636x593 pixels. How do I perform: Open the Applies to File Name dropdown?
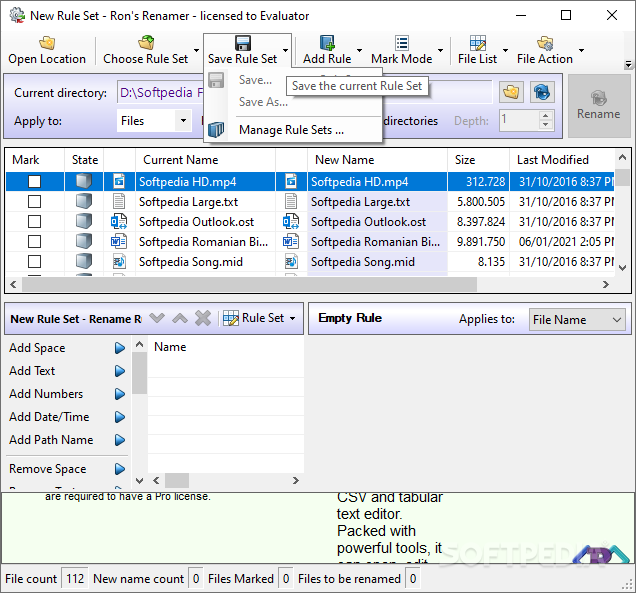click(577, 320)
